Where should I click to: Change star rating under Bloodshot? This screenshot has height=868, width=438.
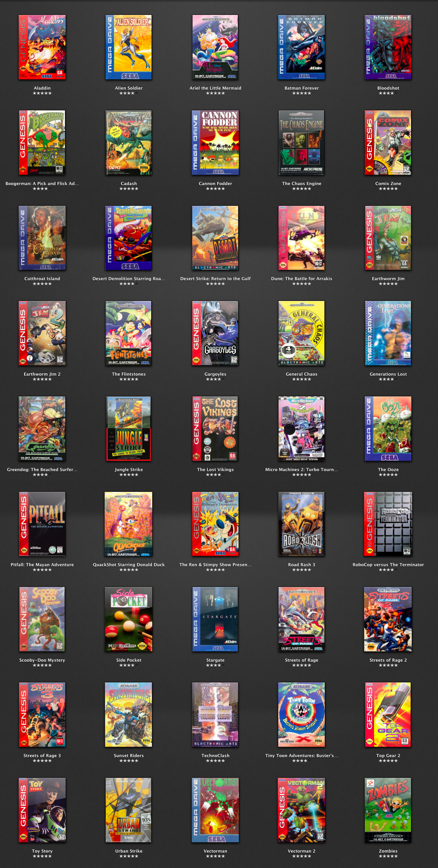(388, 93)
